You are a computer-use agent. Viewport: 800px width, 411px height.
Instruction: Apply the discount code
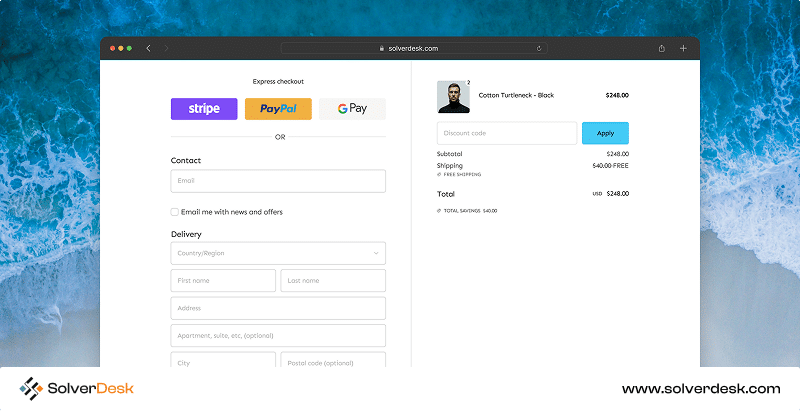tap(605, 133)
